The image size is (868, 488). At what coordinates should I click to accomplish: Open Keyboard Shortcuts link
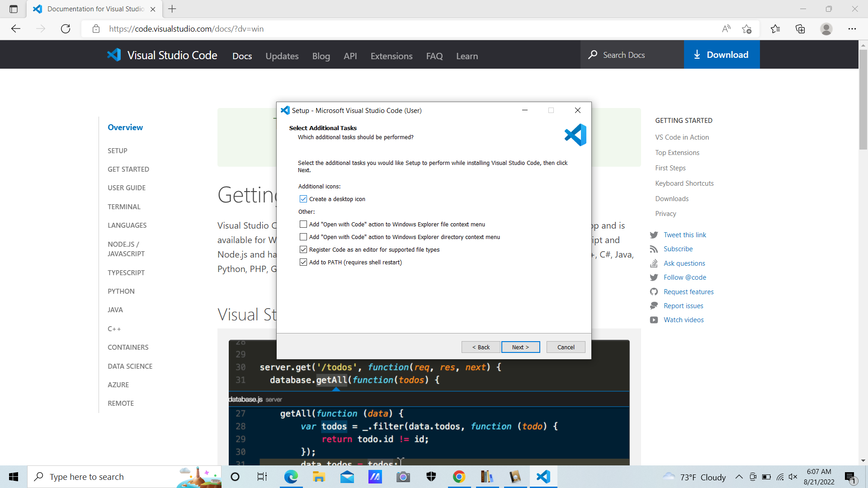click(x=684, y=183)
